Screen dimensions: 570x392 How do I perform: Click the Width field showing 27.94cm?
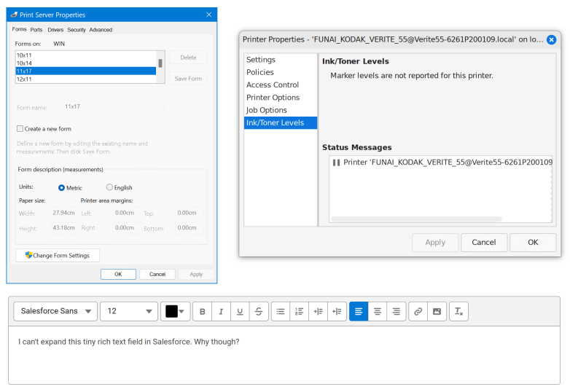click(x=64, y=213)
